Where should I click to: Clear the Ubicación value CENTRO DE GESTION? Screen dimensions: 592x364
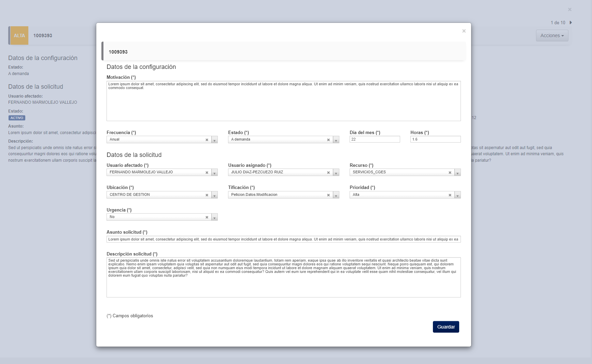point(207,195)
